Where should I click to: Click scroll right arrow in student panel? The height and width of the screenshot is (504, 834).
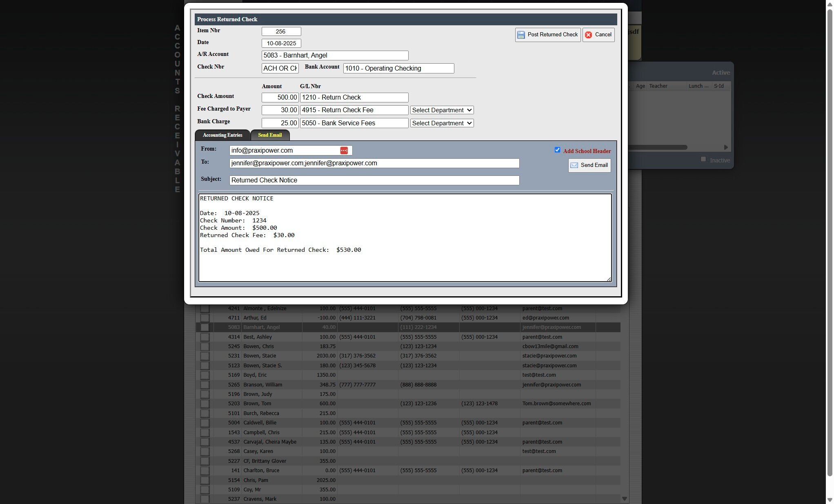(x=726, y=147)
